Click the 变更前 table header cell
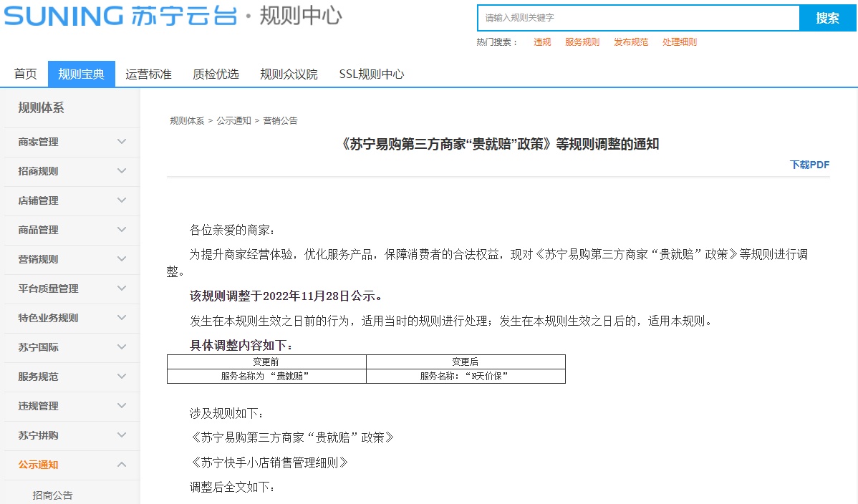Screen dimensions: 858x504 (x=266, y=362)
